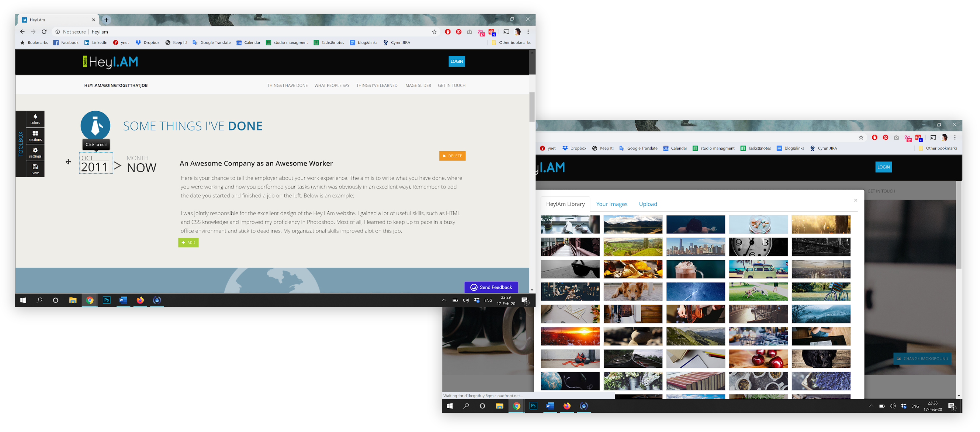Go to What People Say section
The image size is (980, 432).
tap(332, 85)
